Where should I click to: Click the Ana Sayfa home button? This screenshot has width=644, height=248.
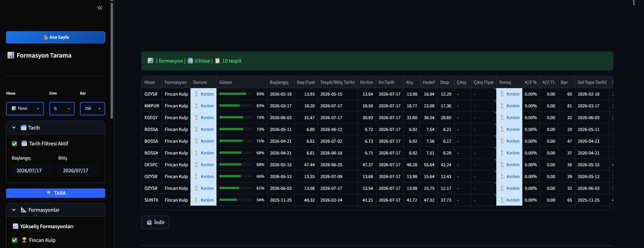point(55,37)
